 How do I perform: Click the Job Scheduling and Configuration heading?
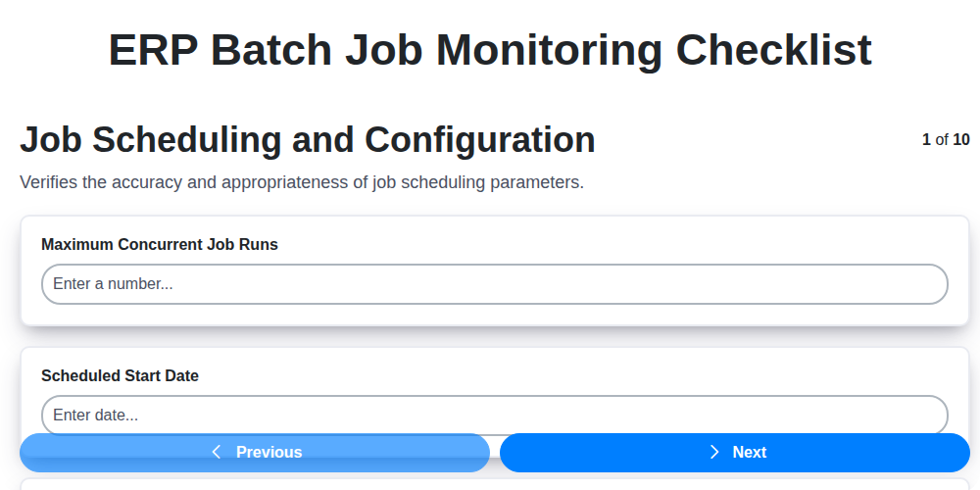tap(308, 140)
